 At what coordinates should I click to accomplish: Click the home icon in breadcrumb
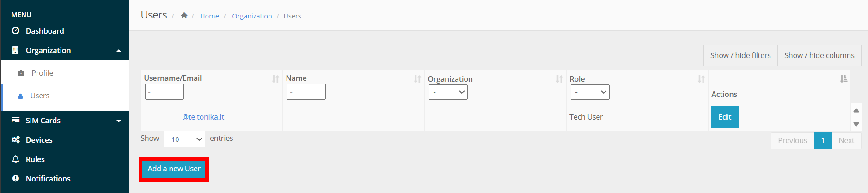point(184,16)
